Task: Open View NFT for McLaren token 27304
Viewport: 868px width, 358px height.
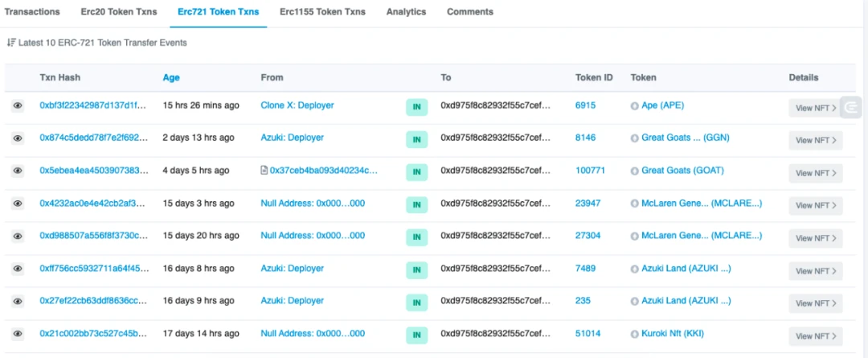Action: tap(816, 238)
